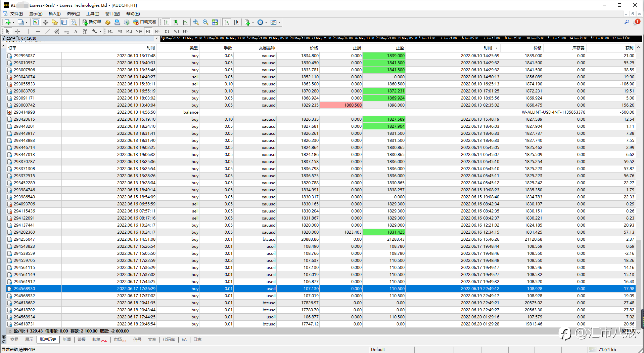Insert arrow objects tool
The width and height of the screenshot is (644, 353).
(x=95, y=31)
